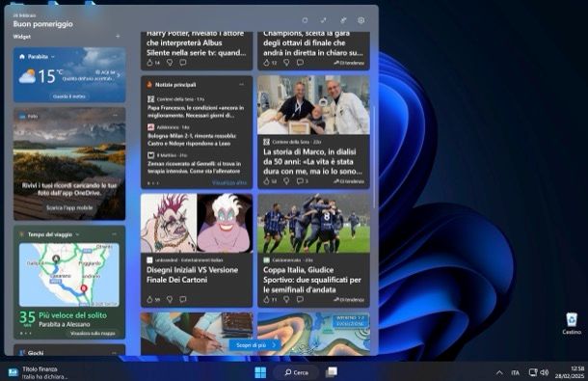Dislike the Harry Potter news article
Viewport: 588px width, 381px height.
(170, 63)
